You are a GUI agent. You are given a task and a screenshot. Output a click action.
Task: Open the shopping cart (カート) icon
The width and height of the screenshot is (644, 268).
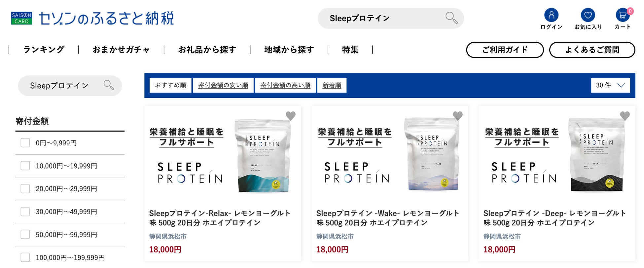coord(623,15)
